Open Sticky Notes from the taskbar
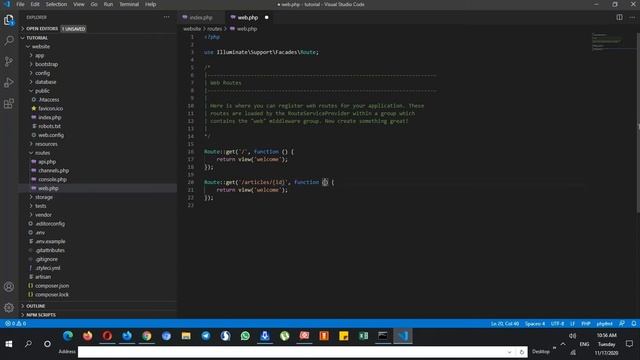 344,336
